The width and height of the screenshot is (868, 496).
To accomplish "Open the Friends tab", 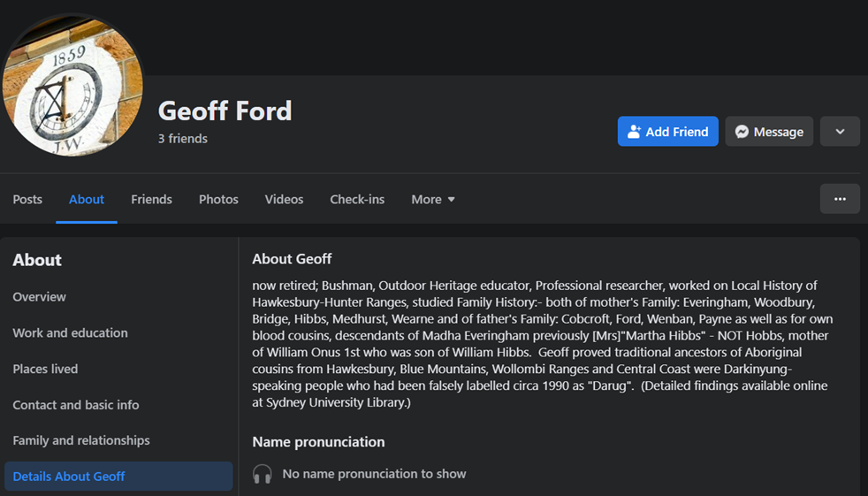I will pos(151,199).
